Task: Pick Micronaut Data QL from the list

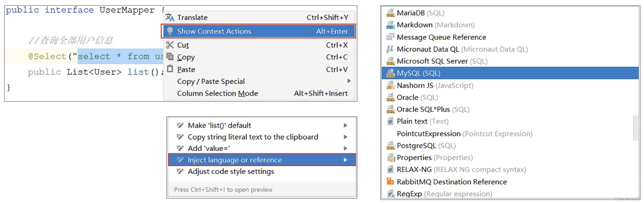Action: pos(510,49)
